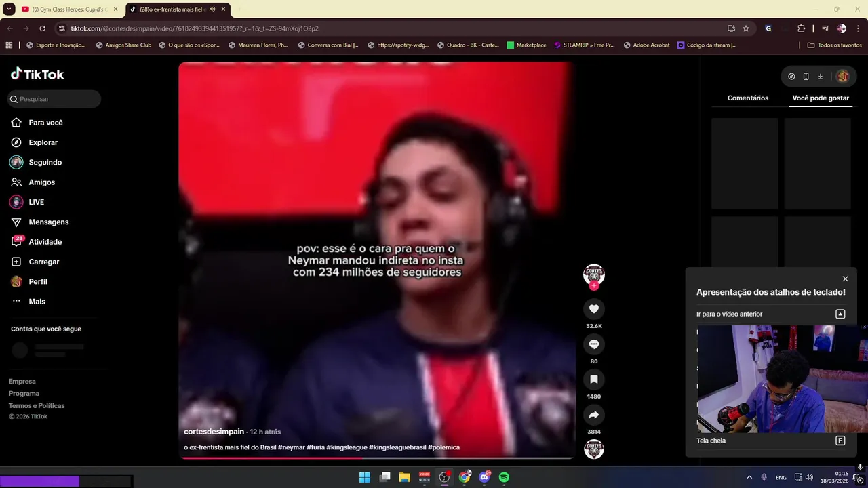This screenshot has height=488, width=868.
Task: Click the ENG language indicator
Action: (781, 477)
